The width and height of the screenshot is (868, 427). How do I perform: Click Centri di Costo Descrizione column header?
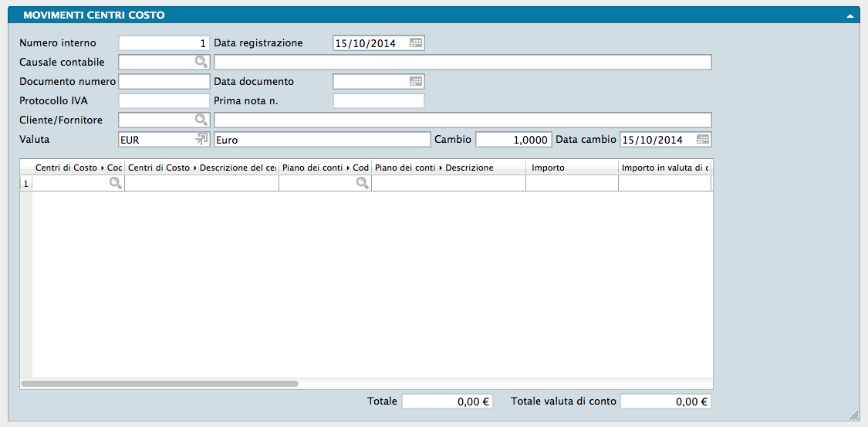click(x=201, y=167)
